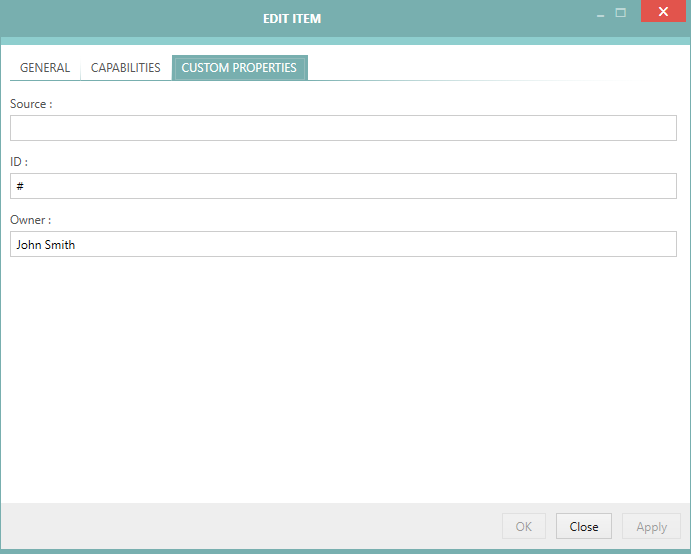Switch to the General tab
The image size is (691, 554).
click(x=45, y=68)
